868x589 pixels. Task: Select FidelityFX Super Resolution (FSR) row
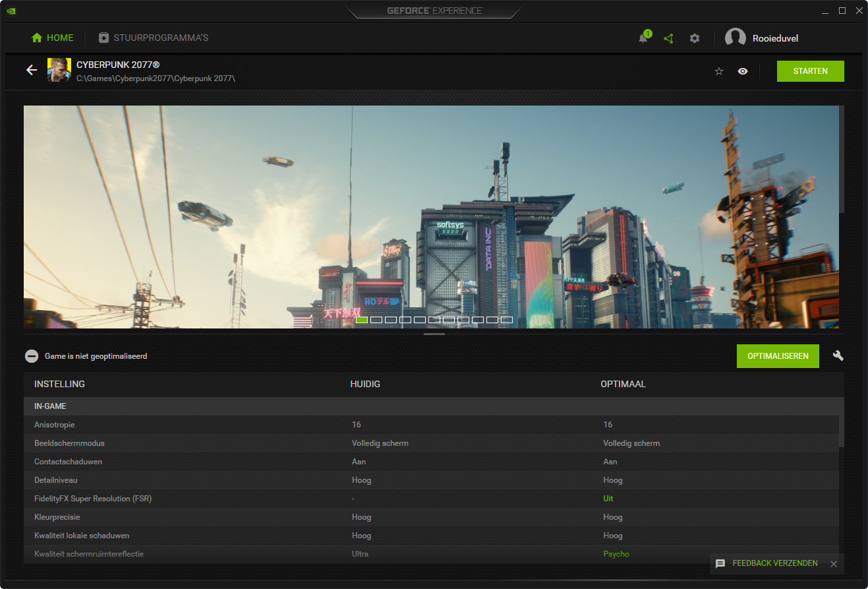(x=431, y=499)
